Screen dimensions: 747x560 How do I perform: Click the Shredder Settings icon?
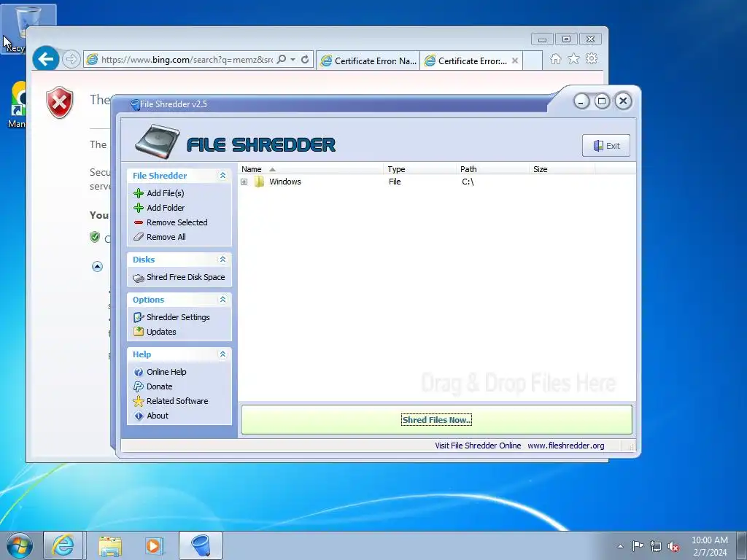click(139, 317)
